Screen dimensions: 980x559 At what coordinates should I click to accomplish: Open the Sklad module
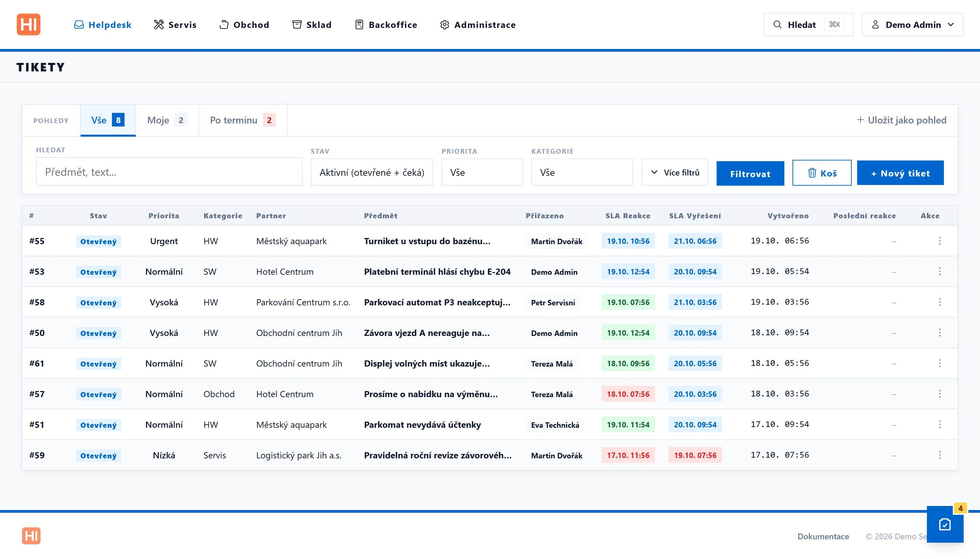(x=312, y=24)
